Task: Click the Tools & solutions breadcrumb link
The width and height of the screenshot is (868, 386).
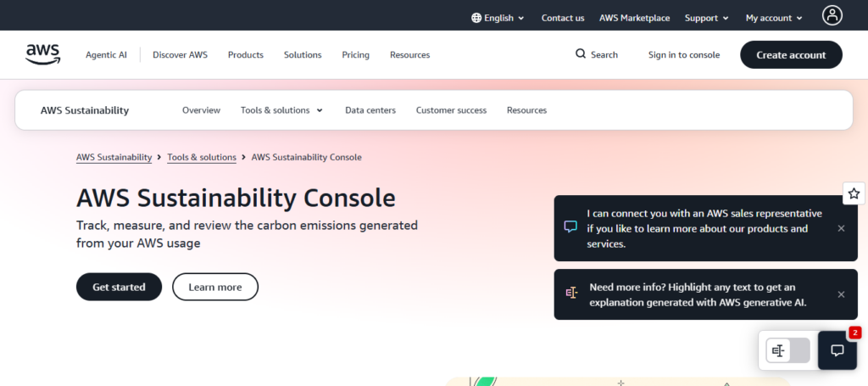Action: pyautogui.click(x=202, y=157)
